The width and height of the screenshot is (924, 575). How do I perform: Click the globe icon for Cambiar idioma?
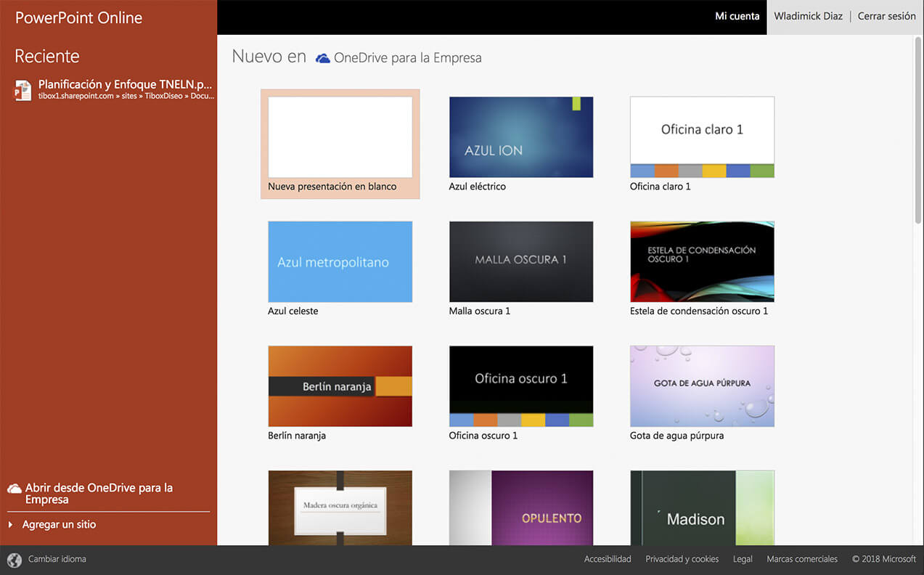15,560
